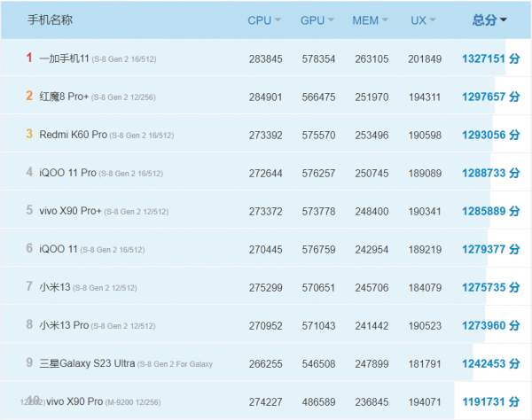This screenshot has width=532, height=420.
Task: Click UX score 189089
Action: click(425, 173)
